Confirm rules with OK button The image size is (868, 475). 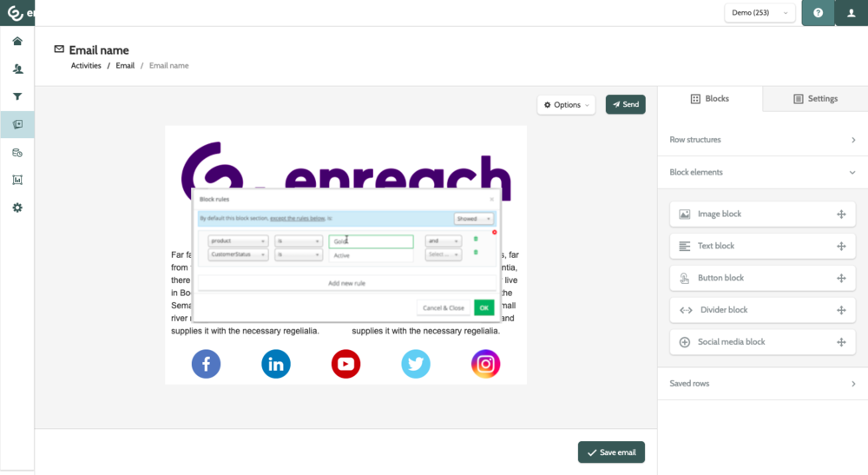(483, 307)
